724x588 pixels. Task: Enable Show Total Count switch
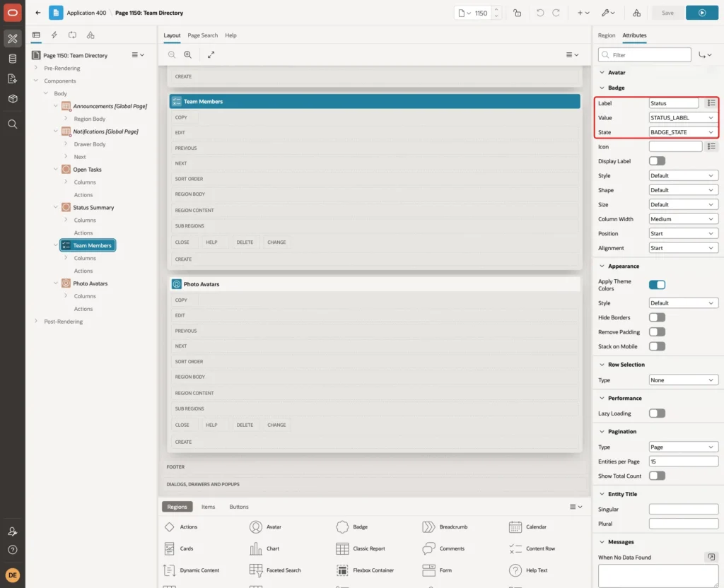point(657,476)
